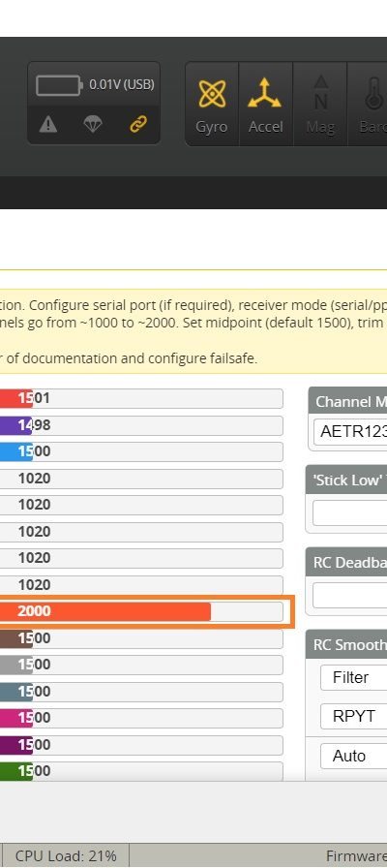Click the battery voltage icon
387x868 pixels.
coord(59,85)
